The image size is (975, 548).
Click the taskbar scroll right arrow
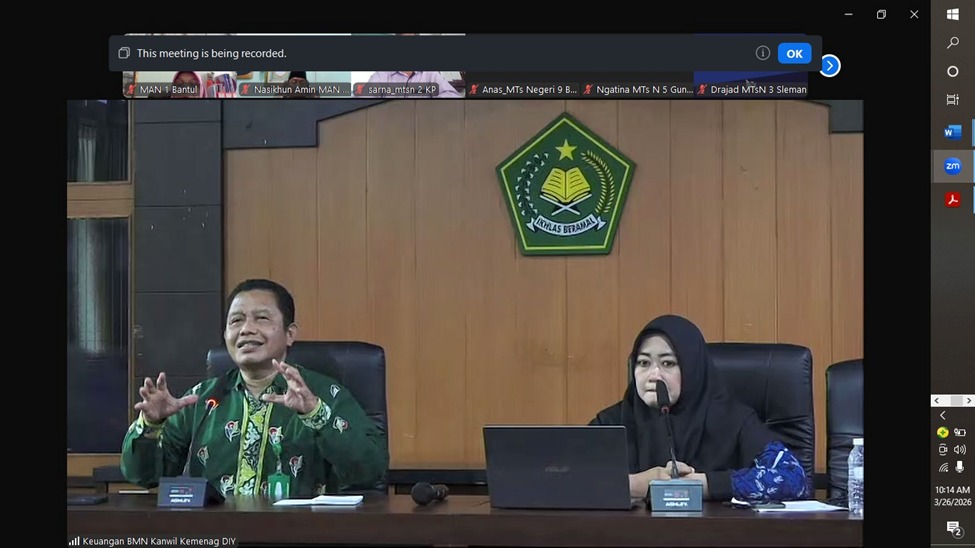[x=968, y=401]
